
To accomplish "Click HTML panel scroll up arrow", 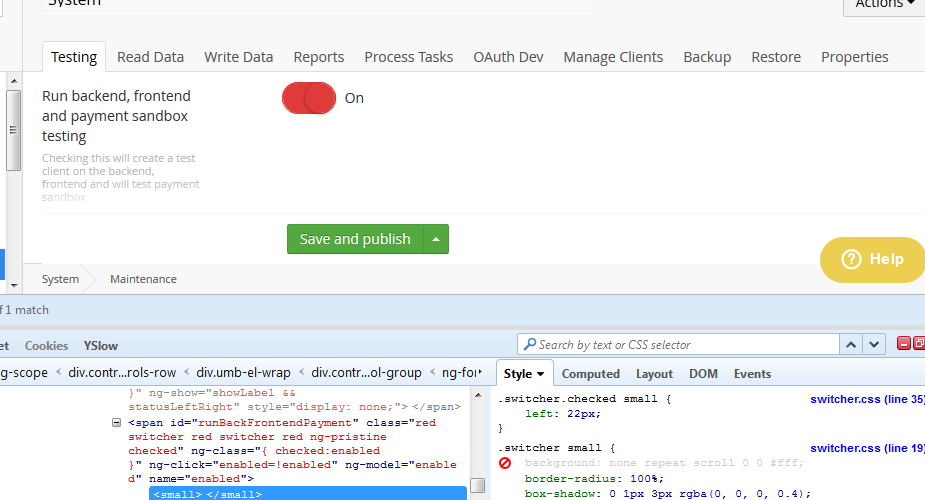I will click(478, 395).
